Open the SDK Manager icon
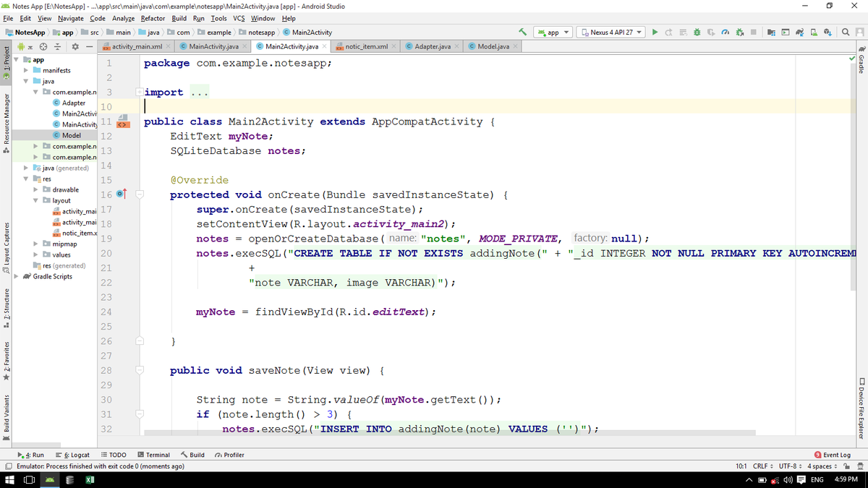Viewport: 868px width, 488px height. [827, 32]
